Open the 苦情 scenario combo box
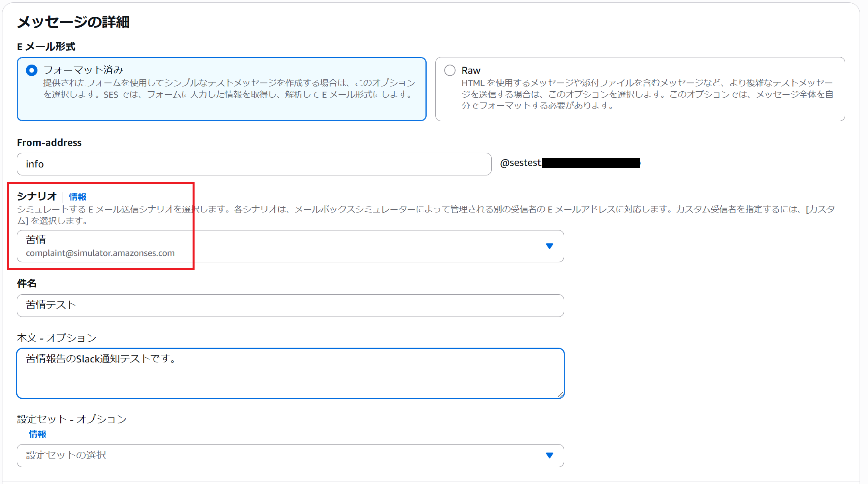The width and height of the screenshot is (868, 484). click(x=279, y=246)
